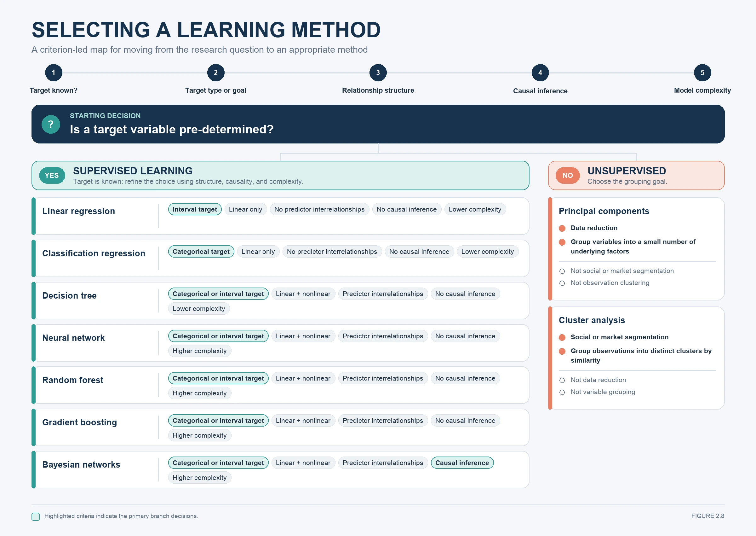Click the hollow circle beside Not social or market segmentation

562,271
